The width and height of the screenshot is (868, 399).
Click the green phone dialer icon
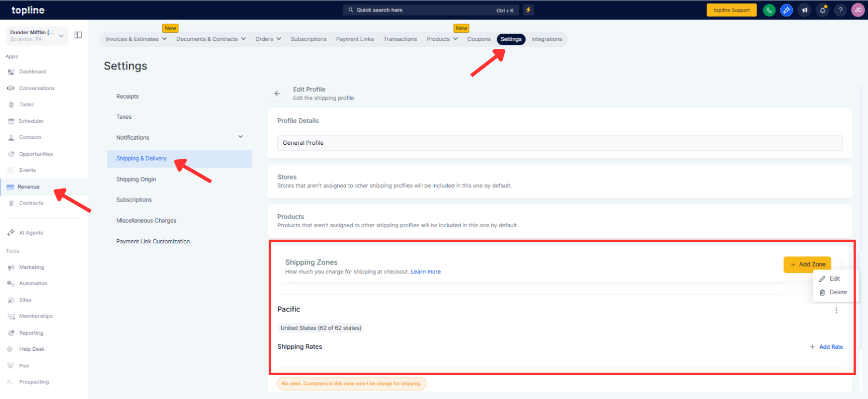(769, 10)
